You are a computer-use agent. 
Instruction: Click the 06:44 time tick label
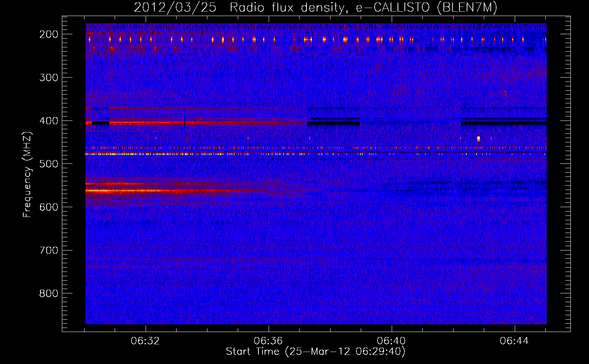(514, 341)
